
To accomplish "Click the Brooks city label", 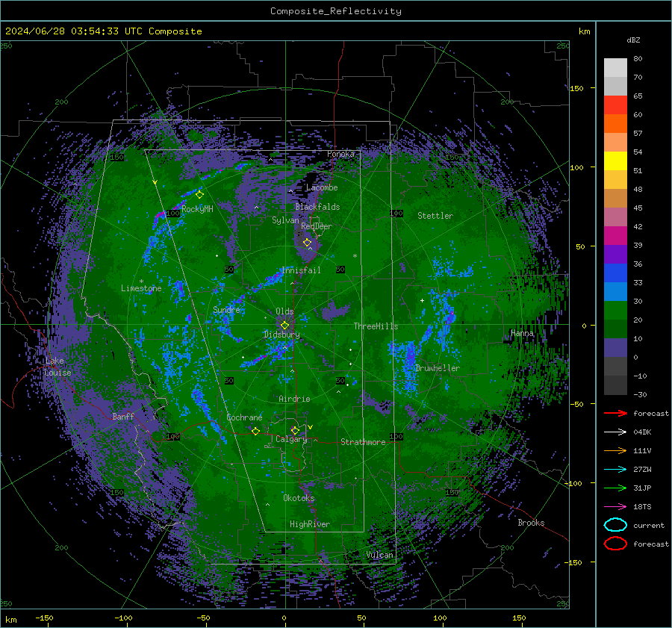I will click(x=531, y=523).
